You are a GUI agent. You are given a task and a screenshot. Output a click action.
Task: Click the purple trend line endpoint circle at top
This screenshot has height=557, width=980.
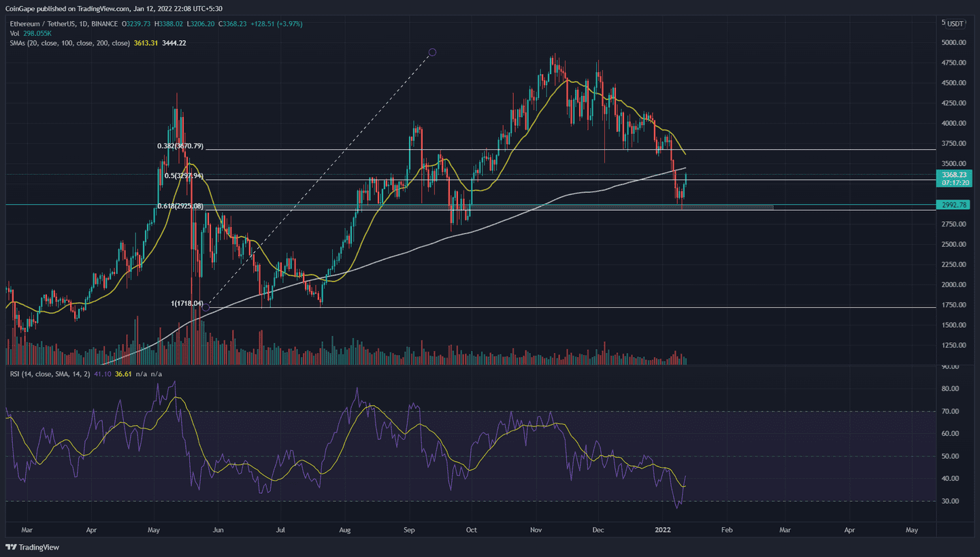click(432, 52)
